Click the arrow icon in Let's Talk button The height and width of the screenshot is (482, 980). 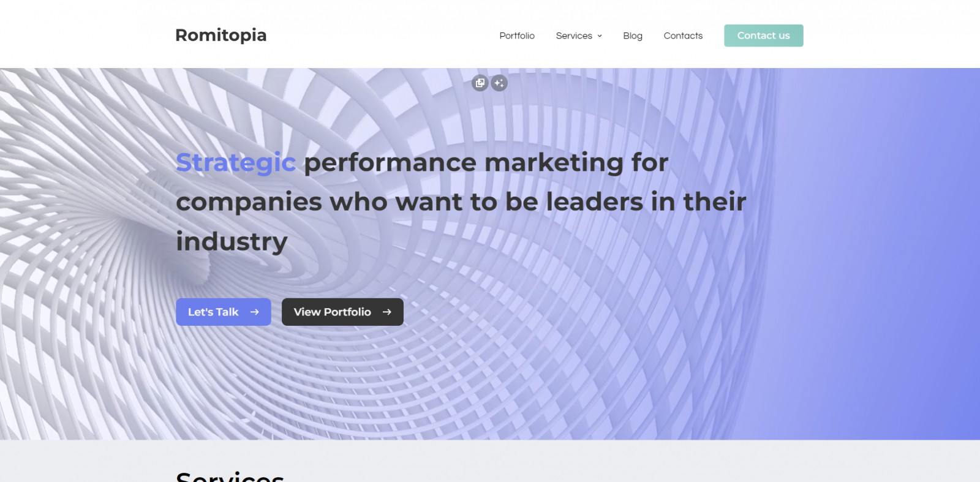[x=255, y=312]
